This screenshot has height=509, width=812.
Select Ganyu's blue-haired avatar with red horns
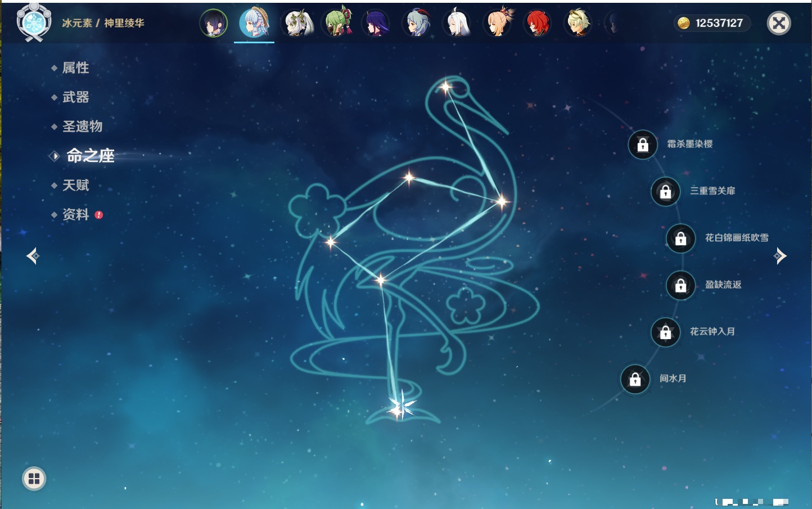[417, 24]
